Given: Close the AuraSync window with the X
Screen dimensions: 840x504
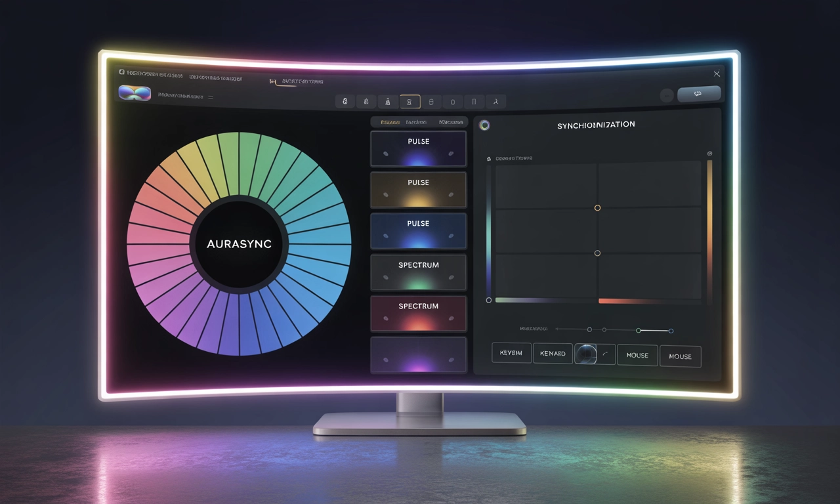Looking at the screenshot, I should click(x=717, y=74).
